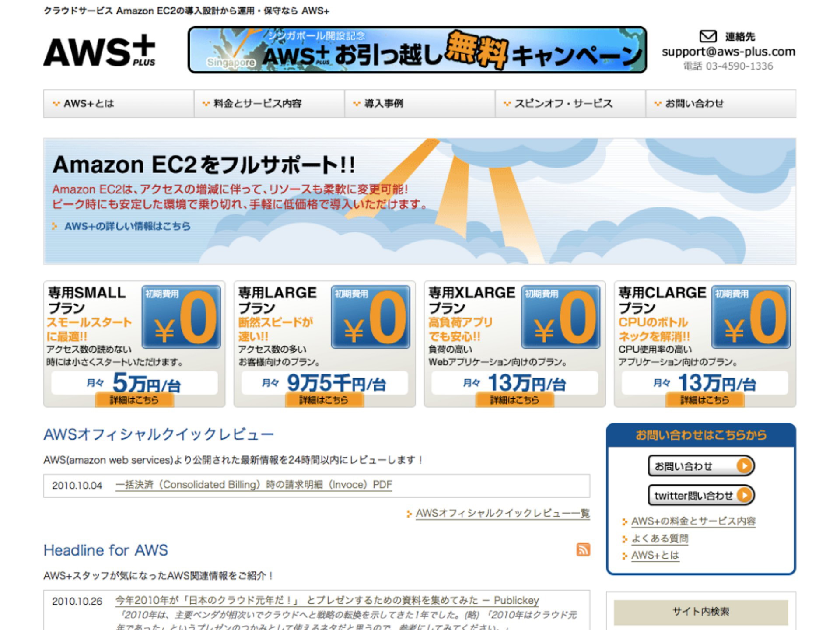
Task: Click the orange arrow on お問い合わせ button
Action: click(x=744, y=465)
